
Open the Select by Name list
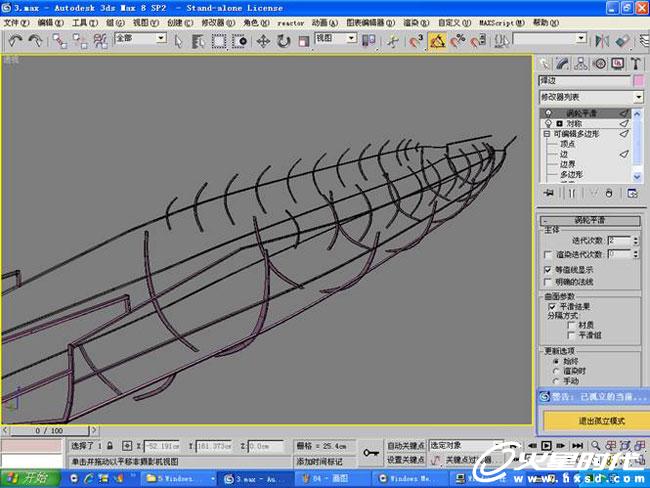click(x=199, y=41)
